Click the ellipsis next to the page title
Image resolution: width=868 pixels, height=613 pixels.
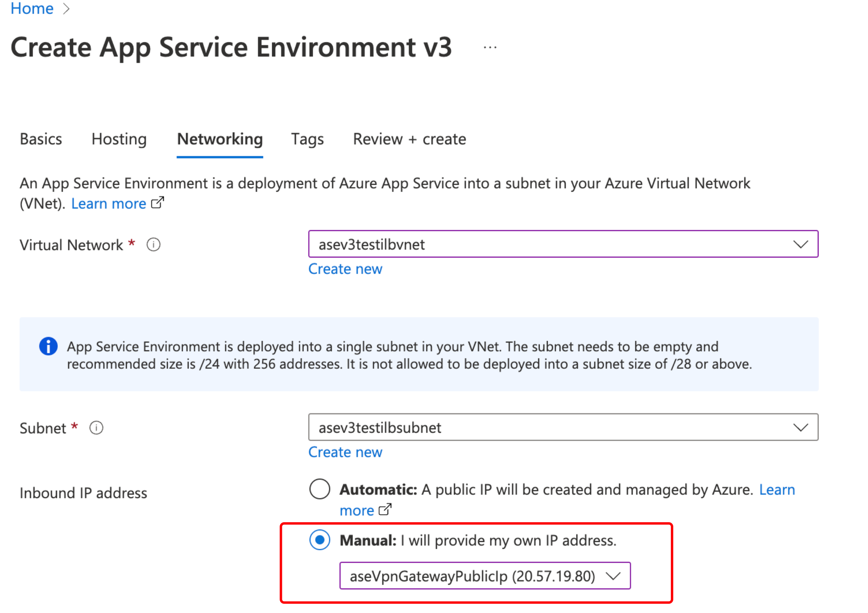489,47
